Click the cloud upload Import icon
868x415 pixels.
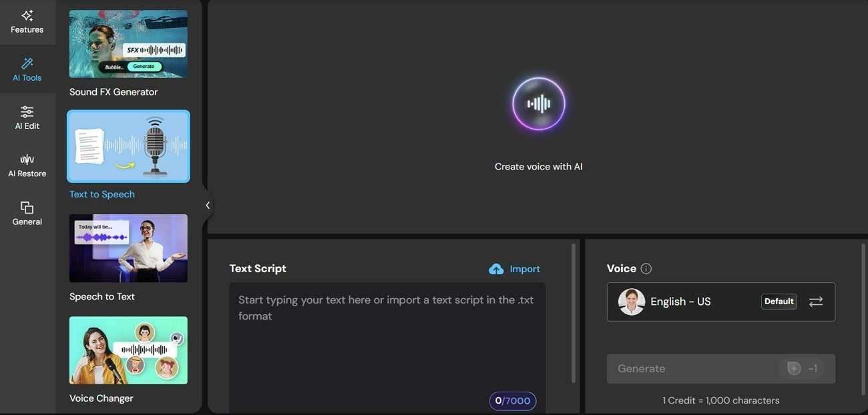tap(496, 269)
